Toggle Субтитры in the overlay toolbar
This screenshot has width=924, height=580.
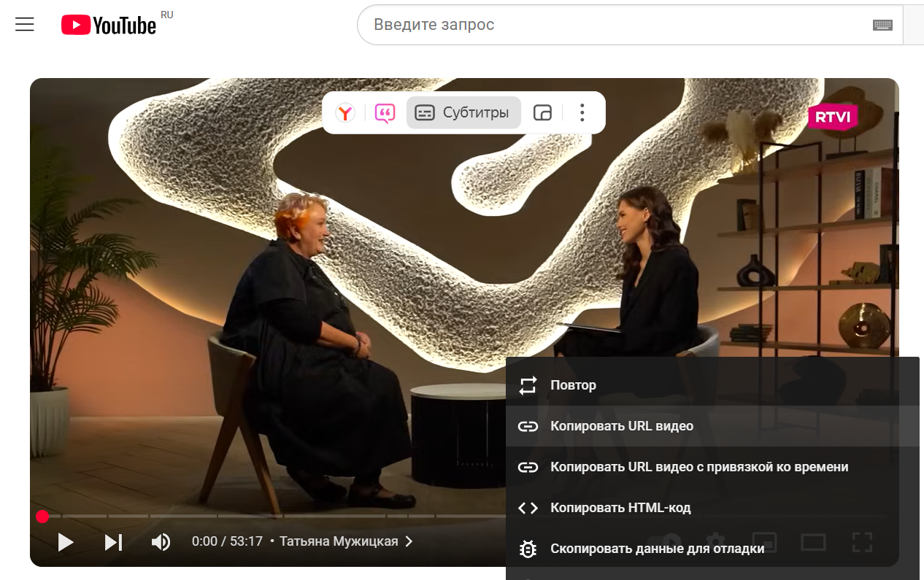coord(463,113)
